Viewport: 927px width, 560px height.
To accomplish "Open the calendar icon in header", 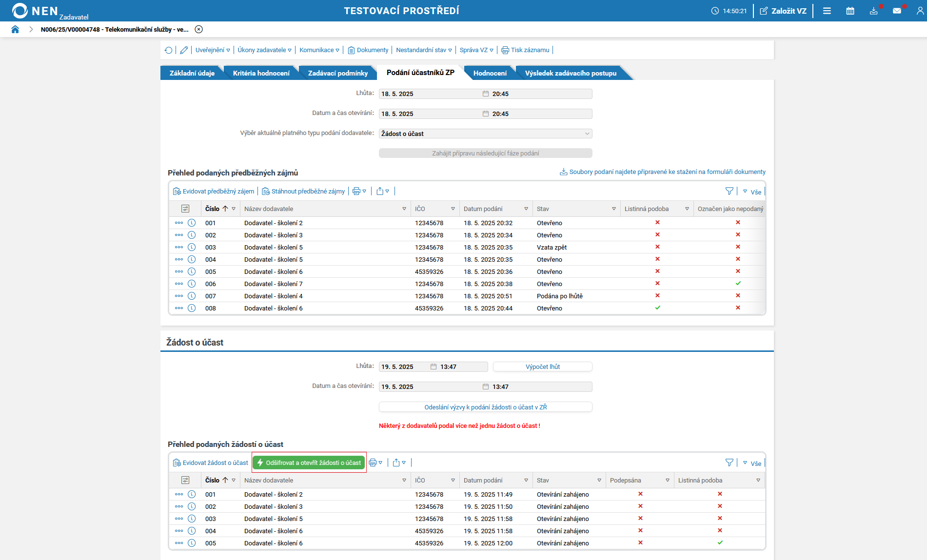I will 850,11.
